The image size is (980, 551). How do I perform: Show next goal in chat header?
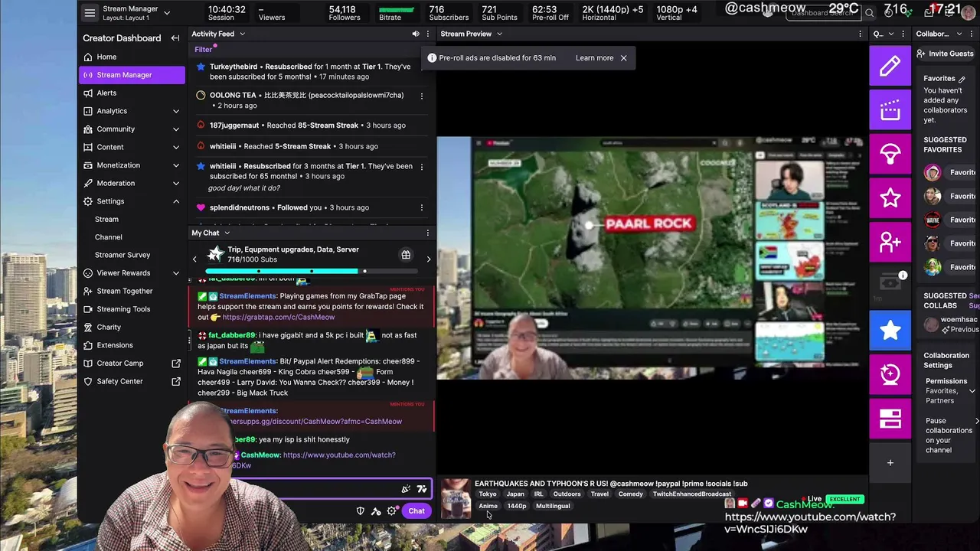coord(429,259)
